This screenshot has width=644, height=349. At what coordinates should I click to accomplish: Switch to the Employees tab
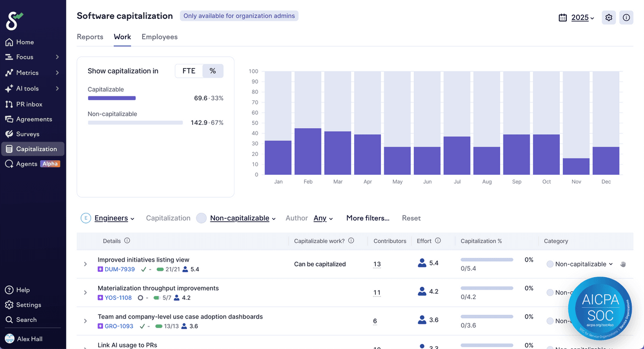click(x=159, y=37)
